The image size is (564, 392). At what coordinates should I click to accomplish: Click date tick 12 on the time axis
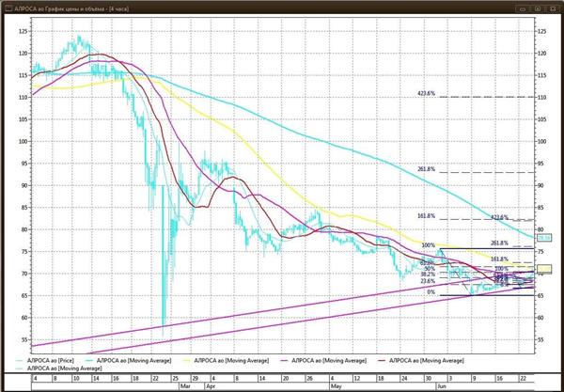tap(356, 378)
